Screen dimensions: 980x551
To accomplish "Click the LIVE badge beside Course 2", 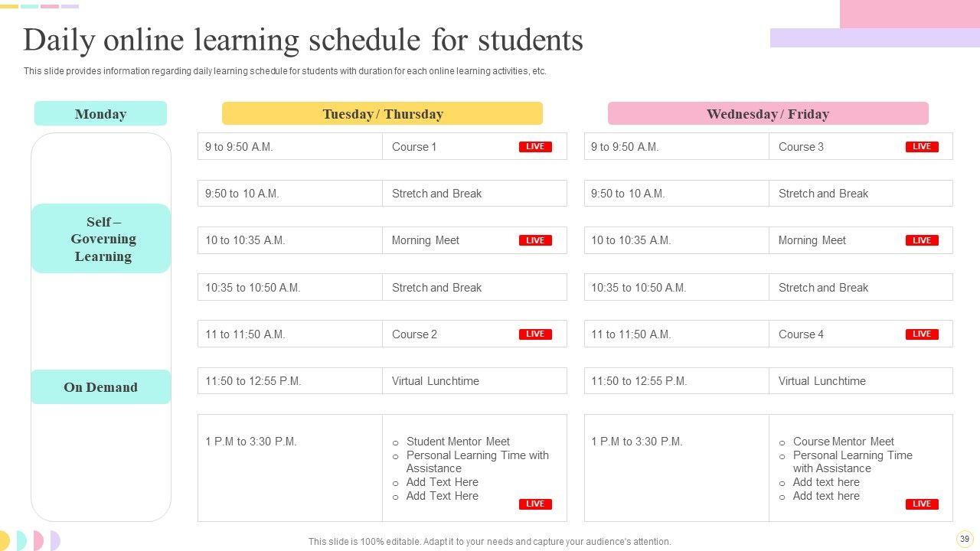I will coord(535,334).
